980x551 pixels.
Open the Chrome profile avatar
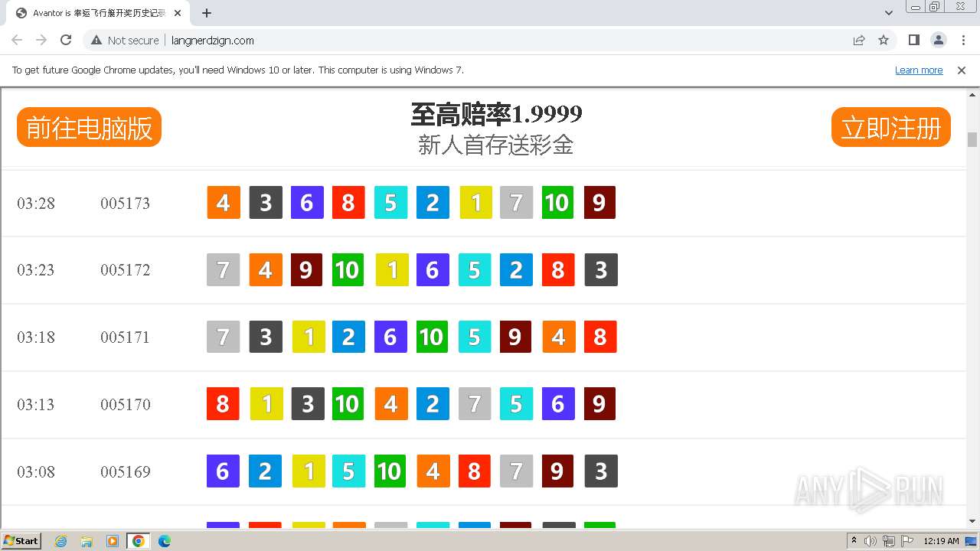coord(938,40)
